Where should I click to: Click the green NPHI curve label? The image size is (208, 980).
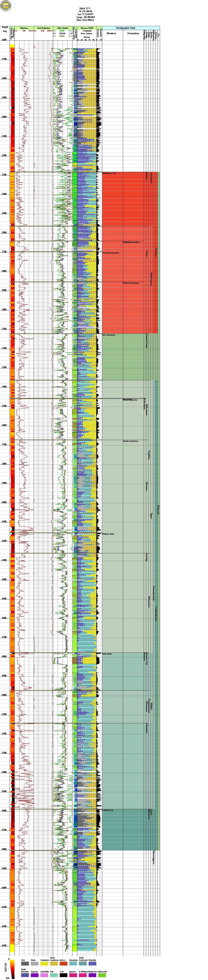tap(62, 31)
